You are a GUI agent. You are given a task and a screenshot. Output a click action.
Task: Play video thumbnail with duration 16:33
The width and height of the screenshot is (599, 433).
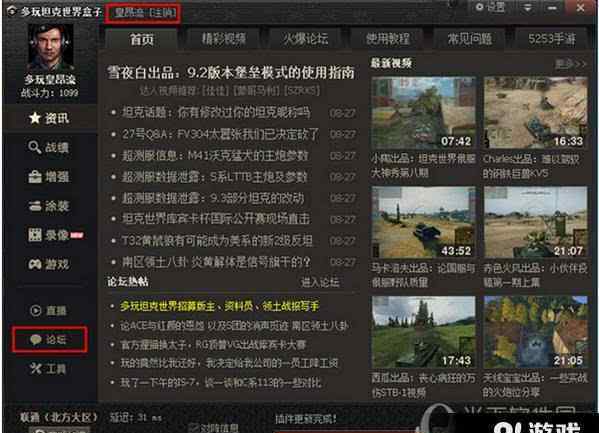pos(536,112)
